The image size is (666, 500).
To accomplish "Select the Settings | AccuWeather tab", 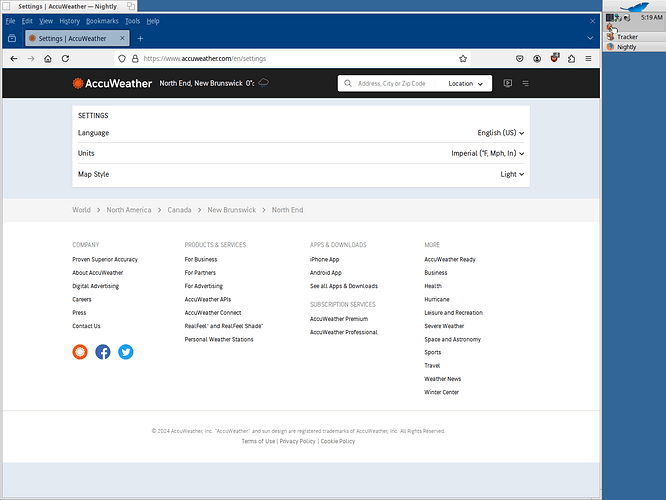I will click(x=77, y=38).
